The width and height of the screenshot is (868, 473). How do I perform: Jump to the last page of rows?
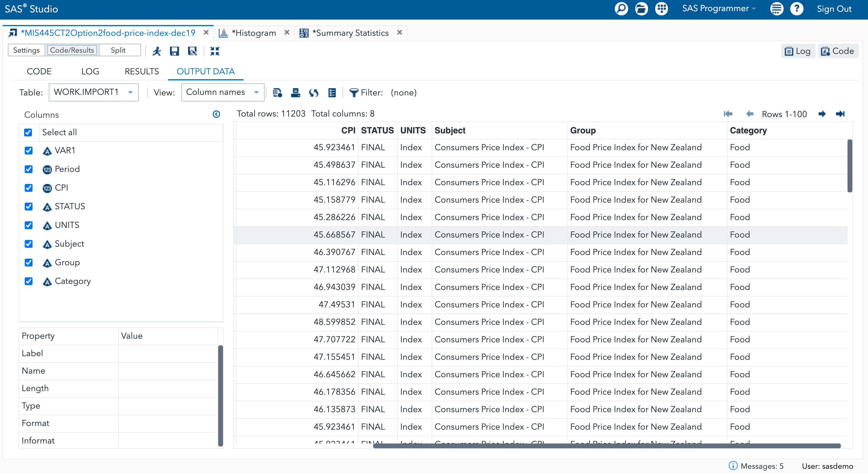click(x=840, y=114)
